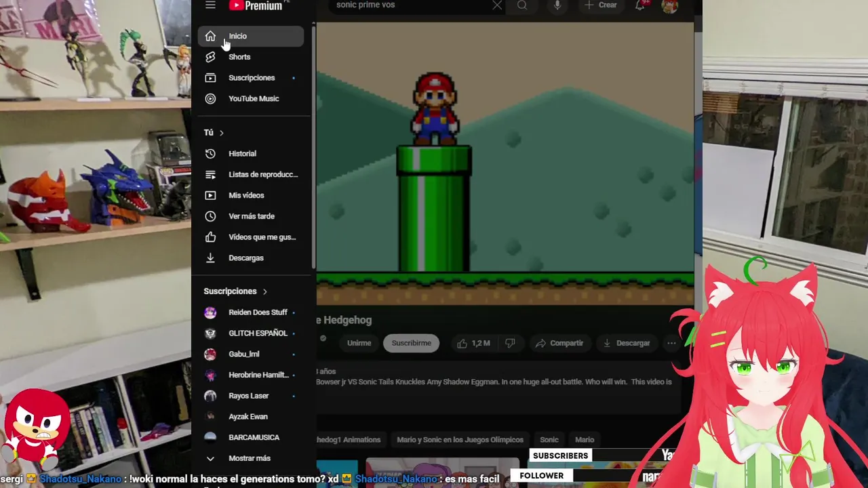
Task: Dislike the video with thumbs-down
Action: point(510,344)
